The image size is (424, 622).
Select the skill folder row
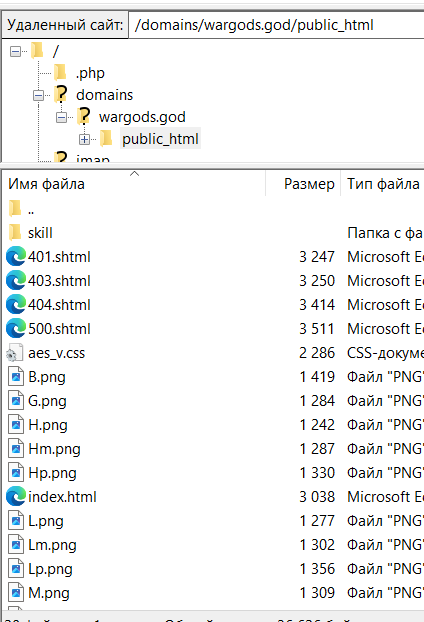(213, 233)
